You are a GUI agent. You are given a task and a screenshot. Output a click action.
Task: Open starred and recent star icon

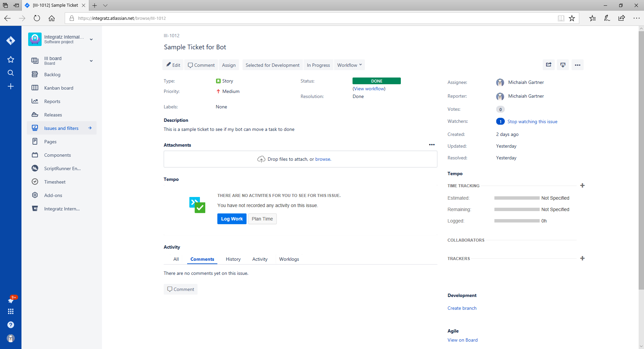pos(11,59)
